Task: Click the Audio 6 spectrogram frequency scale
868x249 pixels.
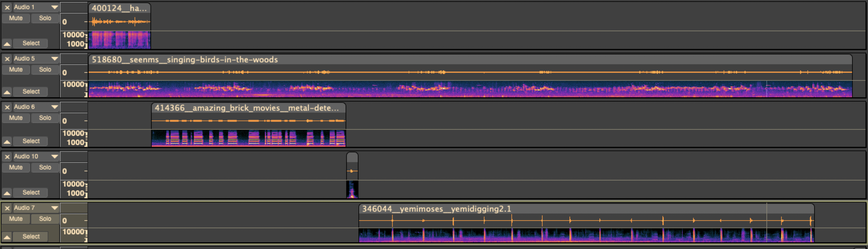Action: (x=74, y=138)
